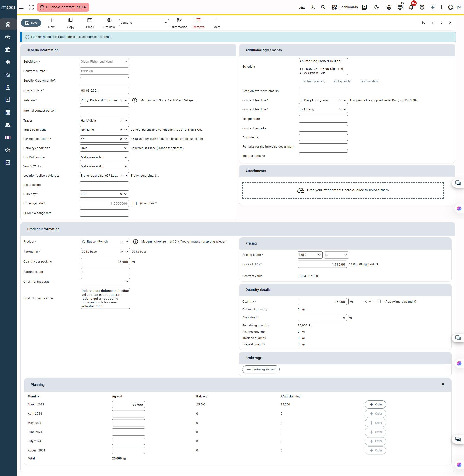Click info icon next to Relation field

[135, 100]
